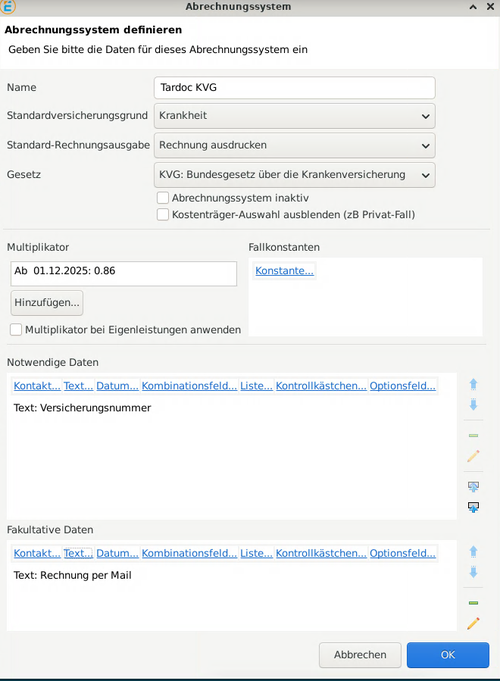Remove selected Notwendige Daten entry (minus icon)
This screenshot has height=681, width=500.
click(x=474, y=435)
